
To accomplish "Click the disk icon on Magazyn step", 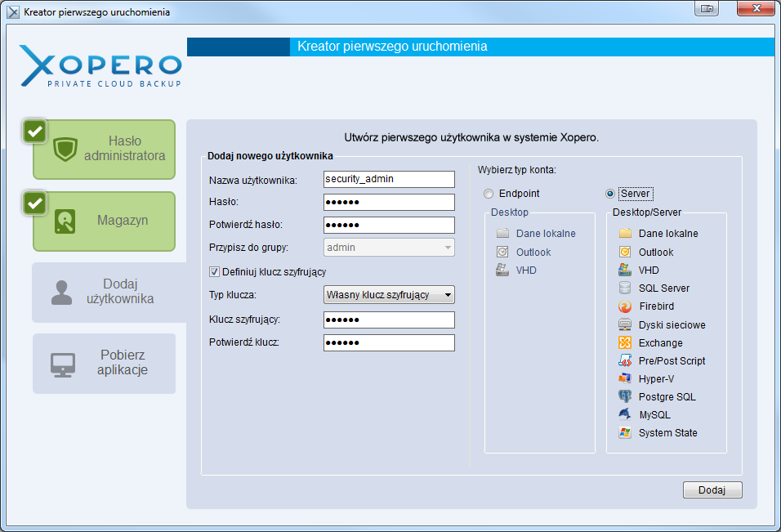I will click(x=65, y=221).
